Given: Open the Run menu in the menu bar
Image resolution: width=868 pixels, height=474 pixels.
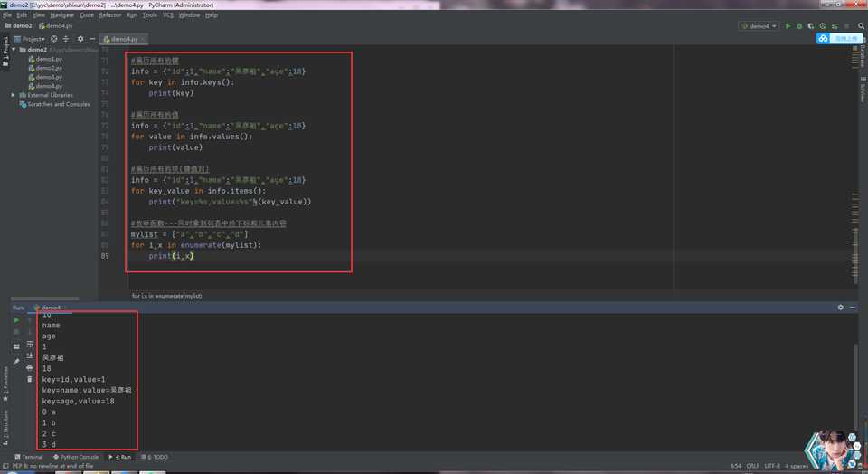Looking at the screenshot, I should (x=131, y=15).
